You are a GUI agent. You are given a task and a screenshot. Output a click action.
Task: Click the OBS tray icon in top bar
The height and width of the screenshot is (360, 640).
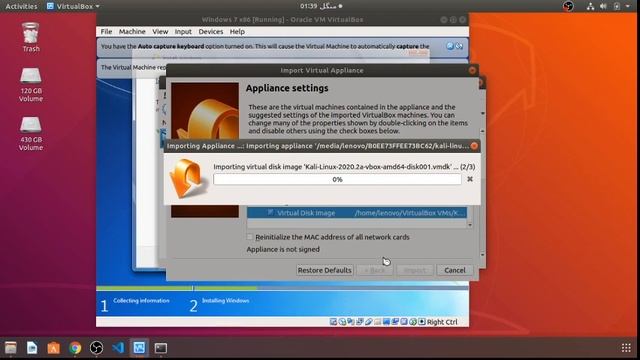tap(568, 6)
